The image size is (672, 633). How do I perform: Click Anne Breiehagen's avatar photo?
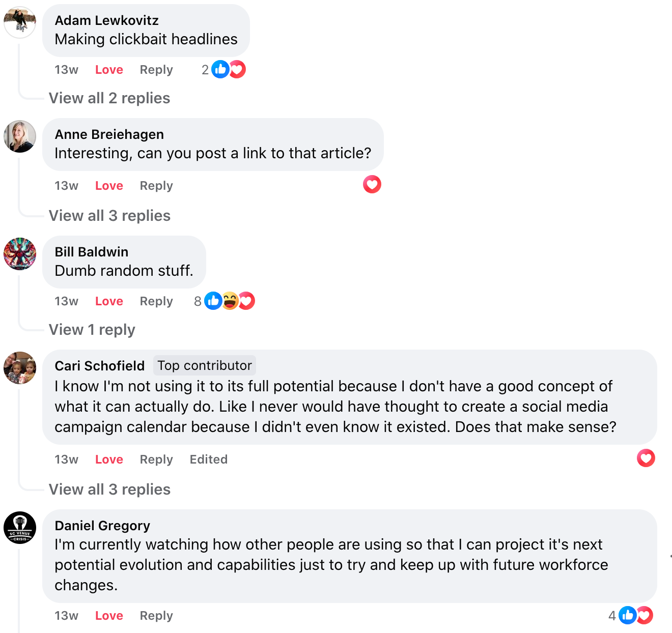click(x=20, y=136)
